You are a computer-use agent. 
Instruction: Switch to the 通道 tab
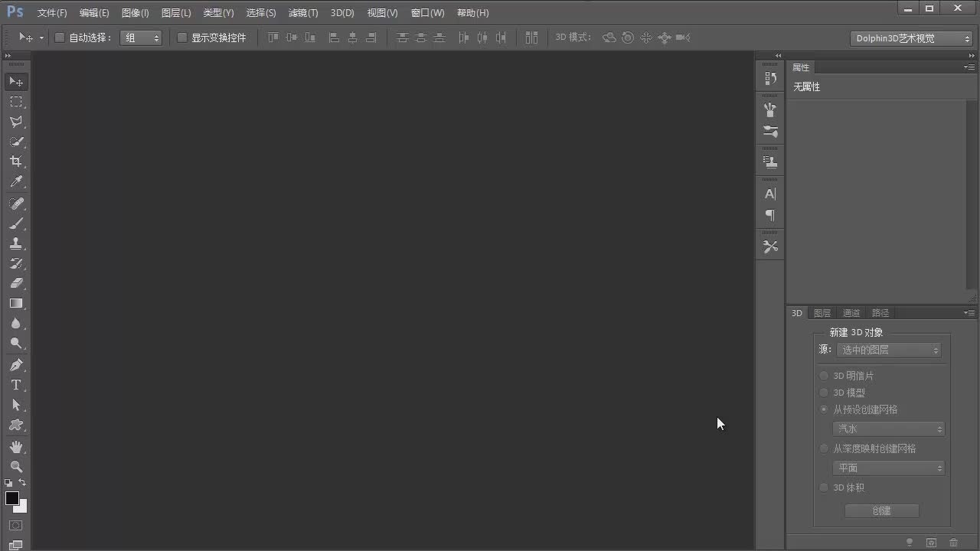(851, 313)
